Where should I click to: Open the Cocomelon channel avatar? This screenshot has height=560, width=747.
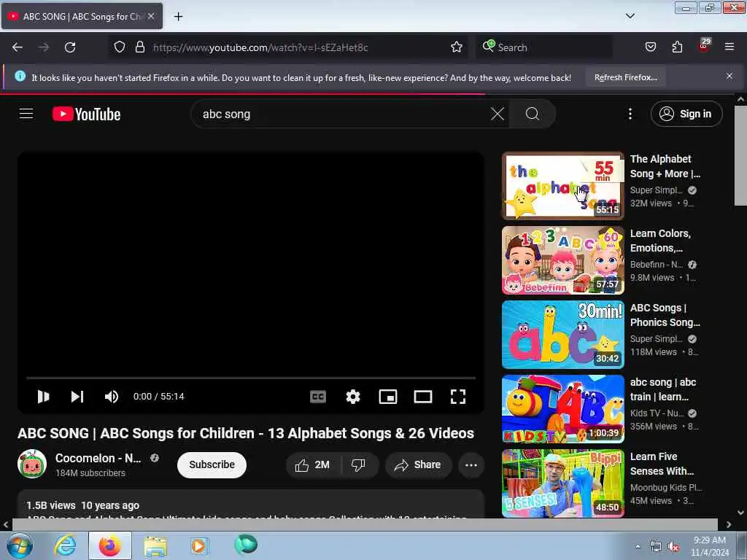(32, 464)
